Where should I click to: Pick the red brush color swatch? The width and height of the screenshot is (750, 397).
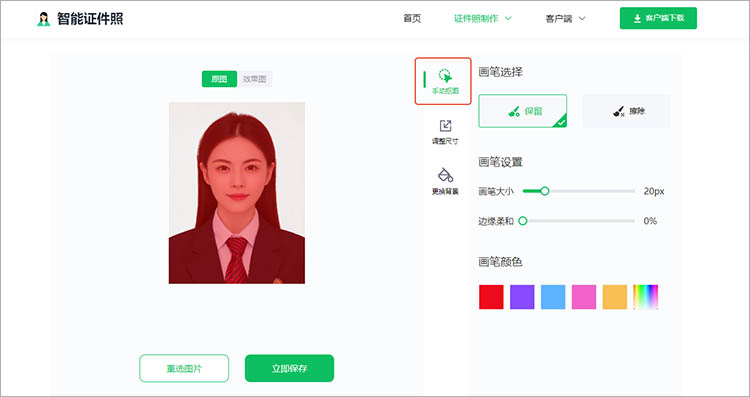[x=491, y=297]
